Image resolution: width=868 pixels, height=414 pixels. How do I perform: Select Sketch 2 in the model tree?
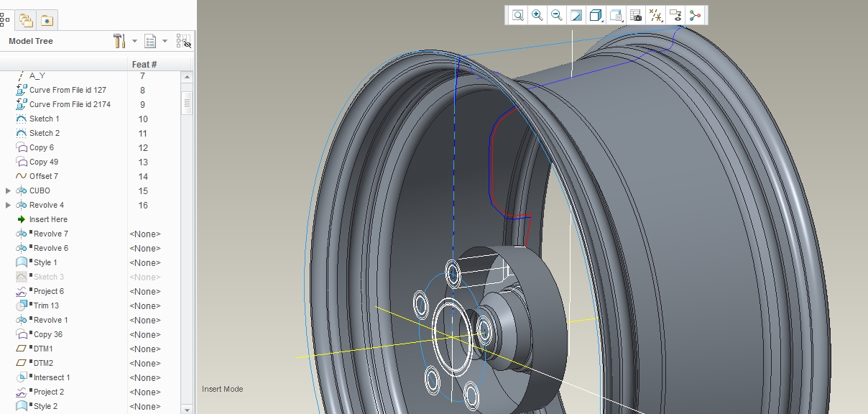(44, 133)
